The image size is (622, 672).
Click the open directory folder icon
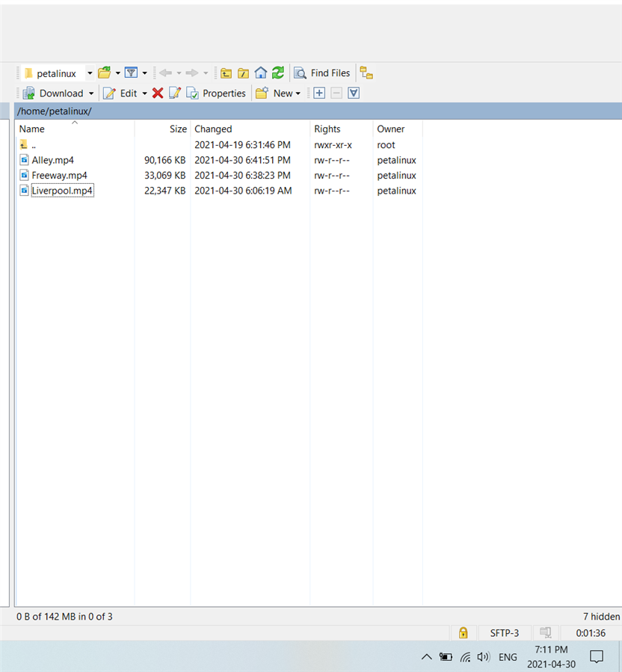click(x=105, y=73)
